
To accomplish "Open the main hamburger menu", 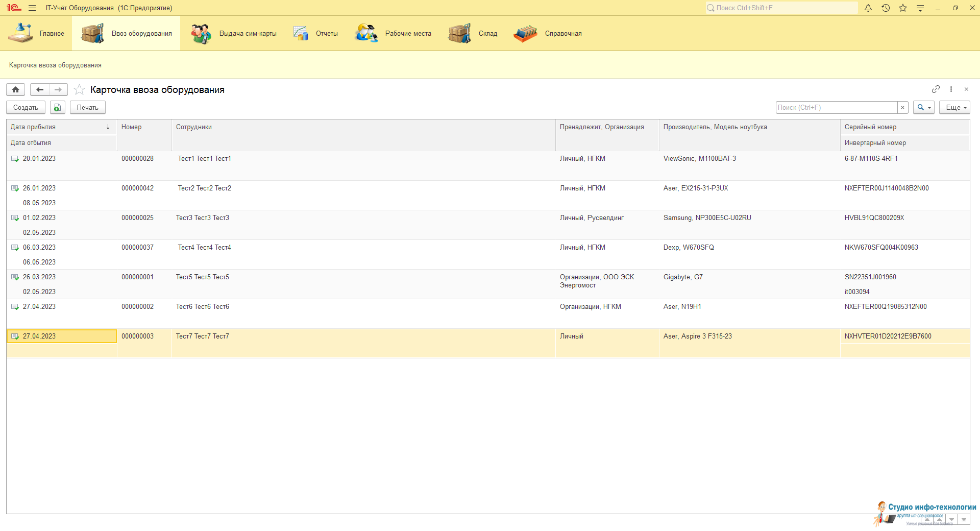I will click(x=32, y=8).
